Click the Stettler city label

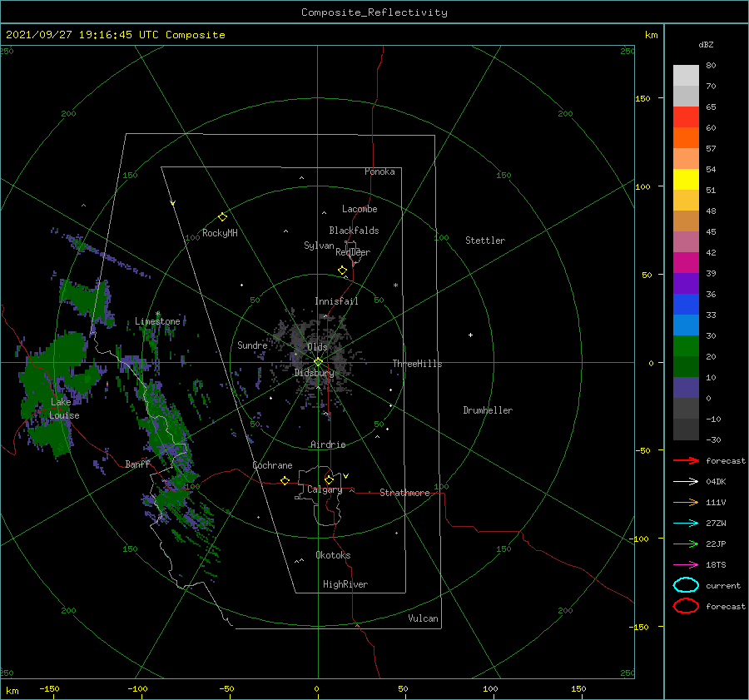click(x=485, y=241)
